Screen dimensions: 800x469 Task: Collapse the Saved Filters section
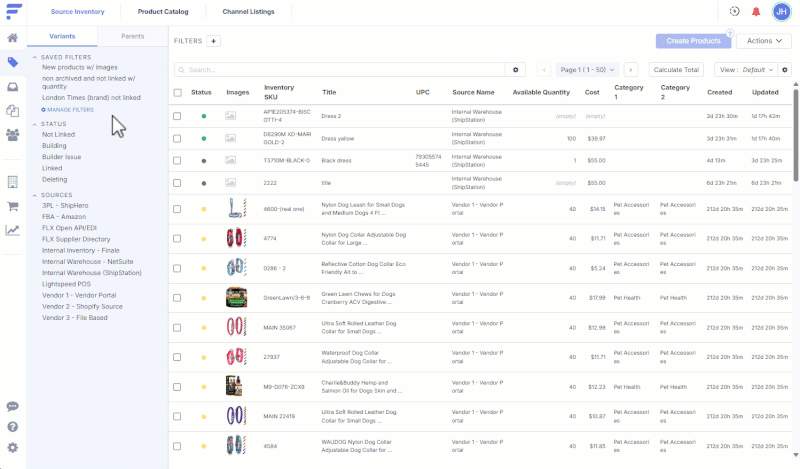click(35, 57)
